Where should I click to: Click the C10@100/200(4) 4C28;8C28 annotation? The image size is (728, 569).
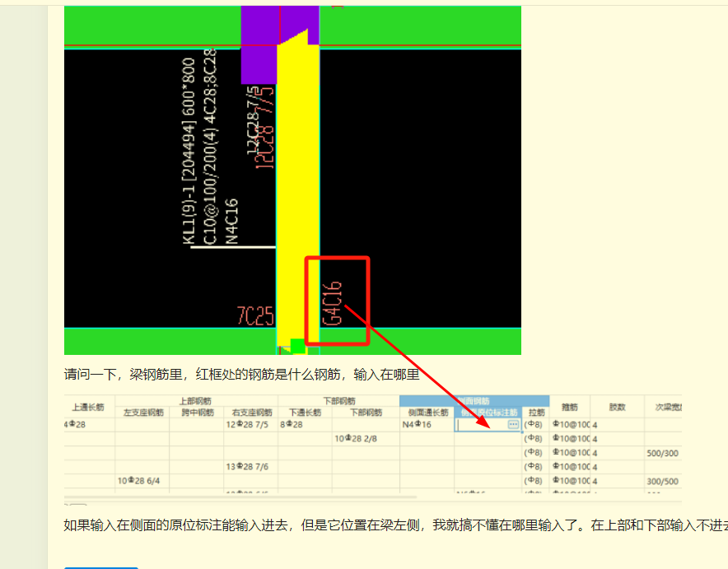[x=210, y=147]
